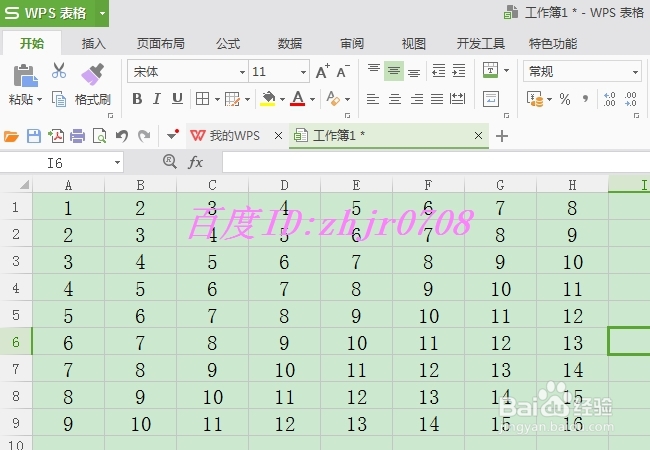Open the WPS 表格 application menu arrow

(x=102, y=13)
